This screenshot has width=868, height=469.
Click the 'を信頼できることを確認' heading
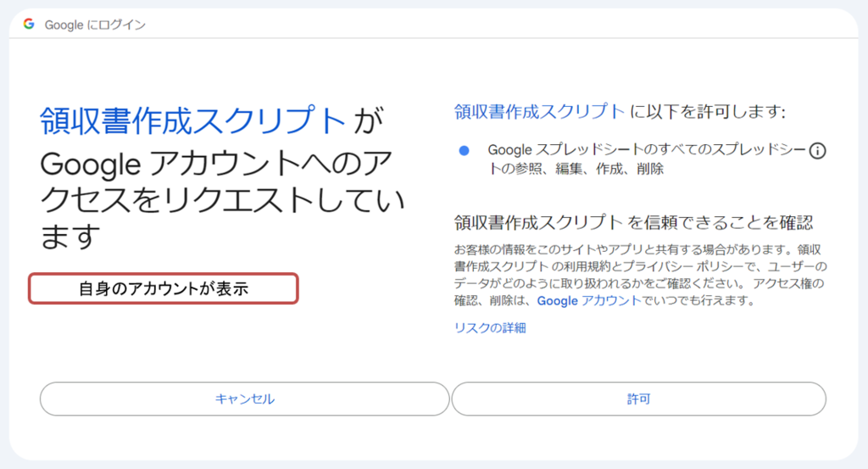(720, 223)
